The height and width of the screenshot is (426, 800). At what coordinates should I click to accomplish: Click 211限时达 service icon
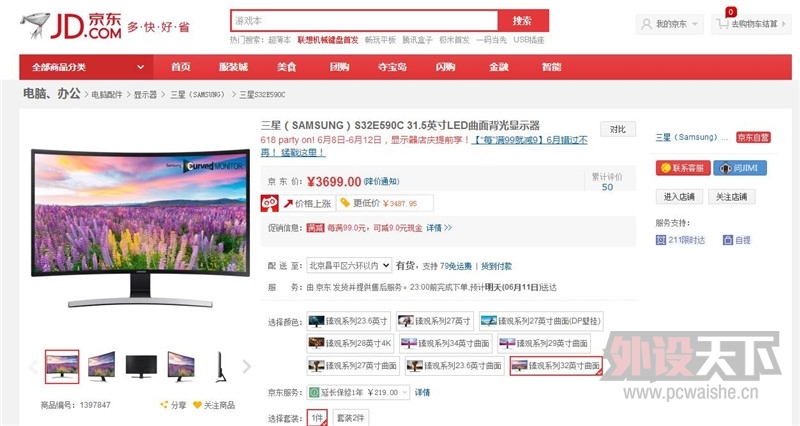point(661,240)
